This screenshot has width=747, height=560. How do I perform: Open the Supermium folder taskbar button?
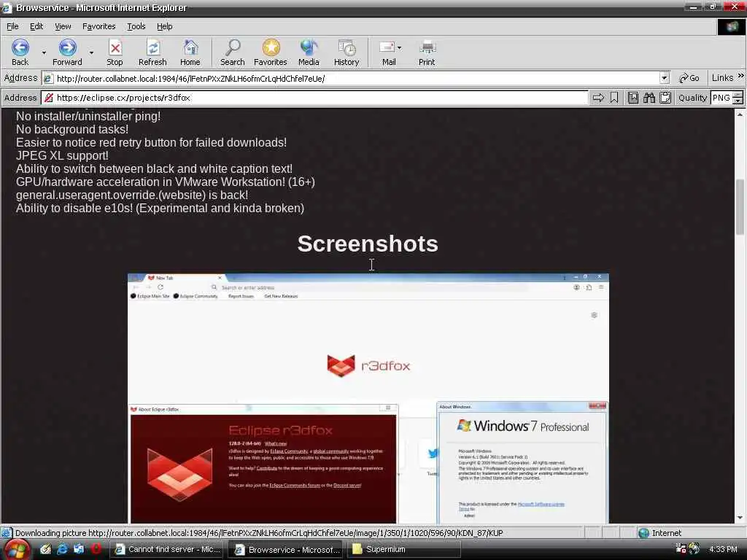[x=403, y=550]
